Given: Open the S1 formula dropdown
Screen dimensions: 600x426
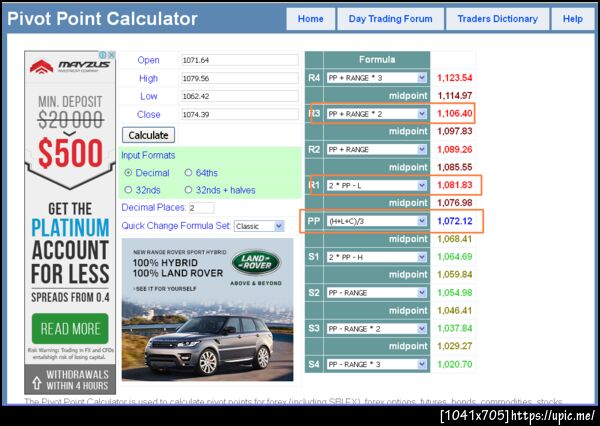Looking at the screenshot, I should [377, 257].
